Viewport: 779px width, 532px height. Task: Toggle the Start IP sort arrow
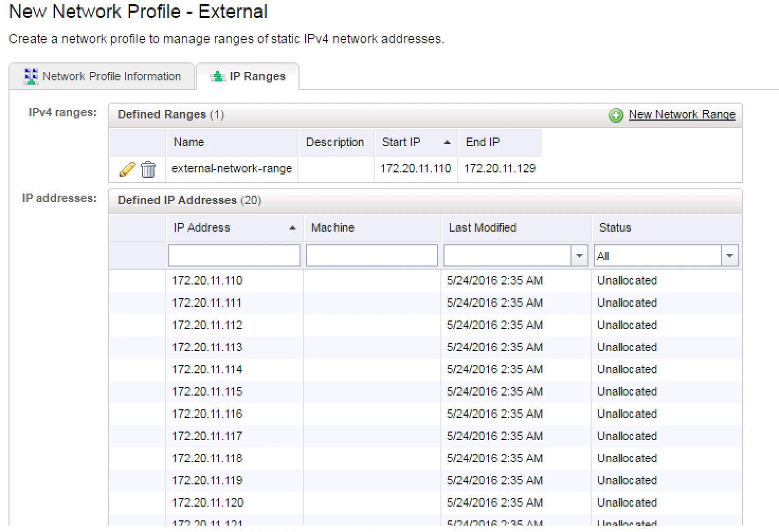[447, 142]
